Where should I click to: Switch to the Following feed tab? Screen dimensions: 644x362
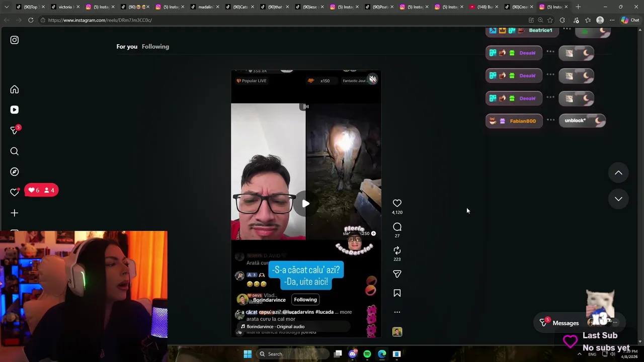click(155, 46)
